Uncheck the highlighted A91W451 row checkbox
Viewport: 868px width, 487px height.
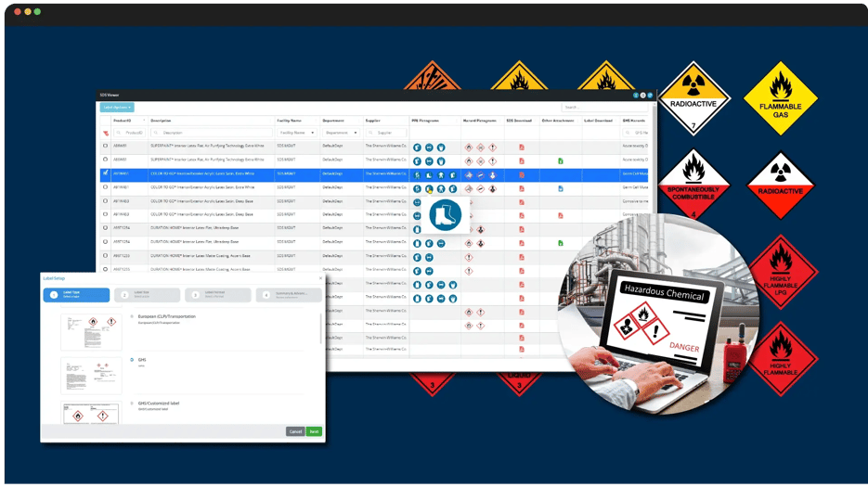[x=106, y=173]
